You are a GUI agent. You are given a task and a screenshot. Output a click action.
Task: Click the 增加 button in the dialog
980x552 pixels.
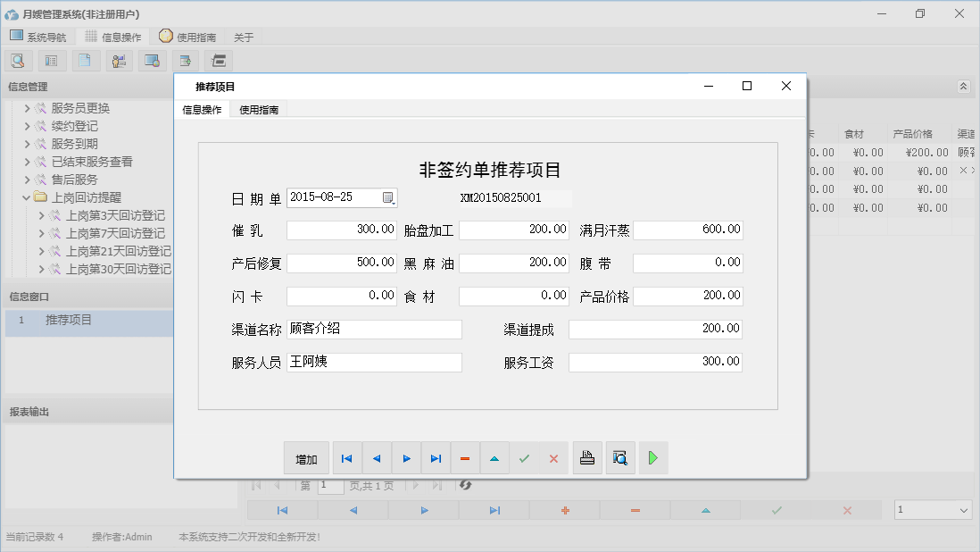[306, 457]
